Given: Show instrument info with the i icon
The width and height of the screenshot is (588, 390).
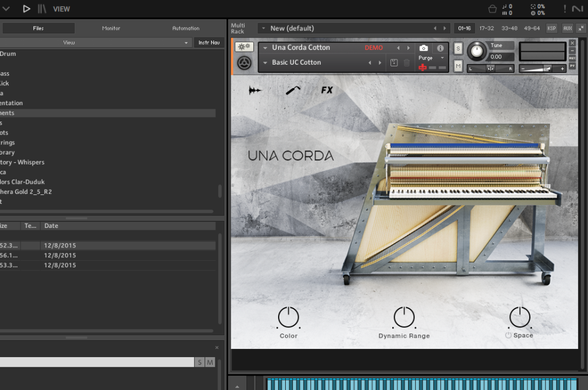Looking at the screenshot, I should (x=440, y=48).
